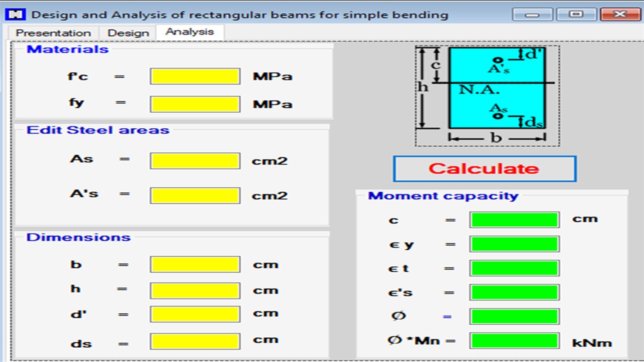The width and height of the screenshot is (644, 362).
Task: Select the d' dimension field
Action: coord(194,314)
